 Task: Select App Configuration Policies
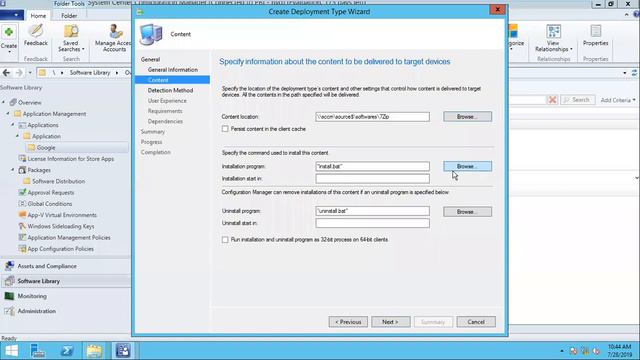click(60, 249)
